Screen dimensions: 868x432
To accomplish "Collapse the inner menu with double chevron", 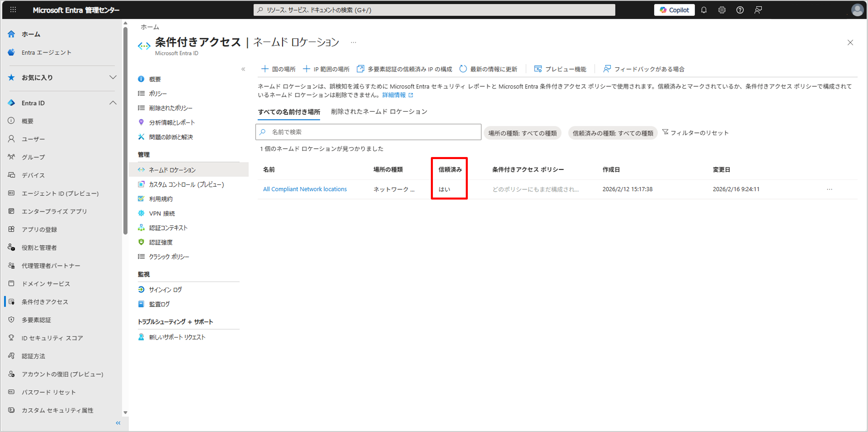I will point(243,69).
